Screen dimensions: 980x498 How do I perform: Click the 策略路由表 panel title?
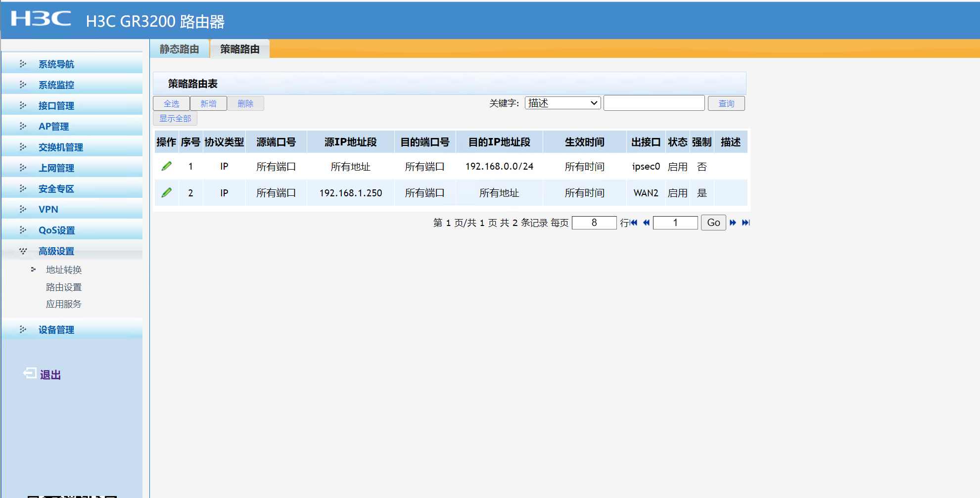click(x=193, y=84)
